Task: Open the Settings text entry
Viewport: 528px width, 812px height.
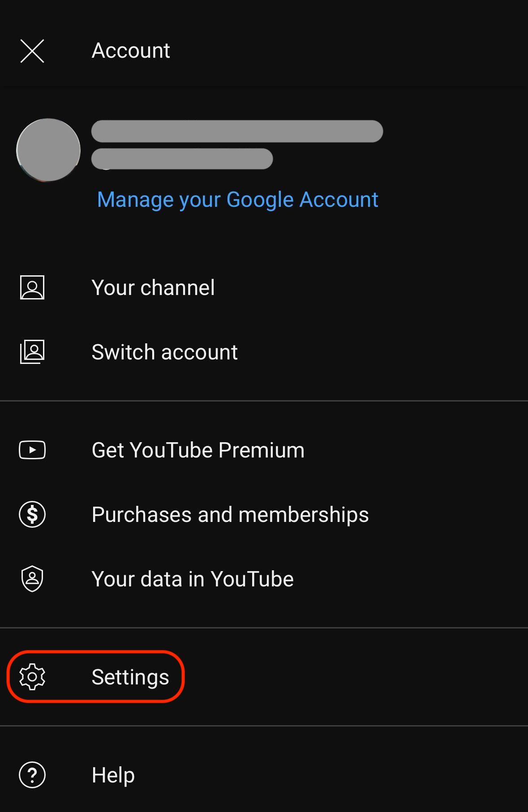Action: [x=130, y=677]
